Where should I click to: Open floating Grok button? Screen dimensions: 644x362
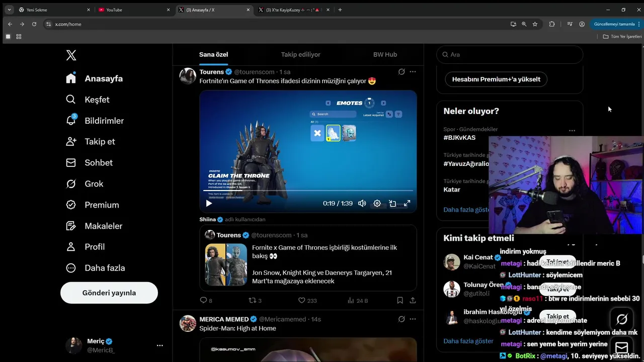(622, 319)
